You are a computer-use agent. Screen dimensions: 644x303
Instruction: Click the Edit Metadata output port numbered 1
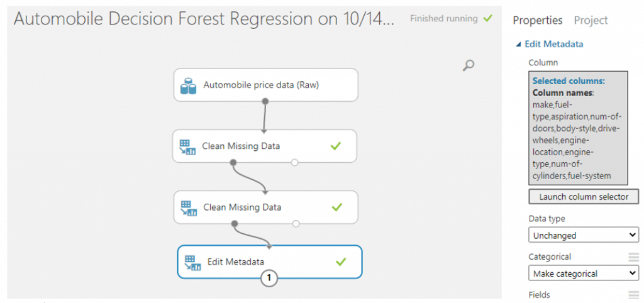click(269, 278)
